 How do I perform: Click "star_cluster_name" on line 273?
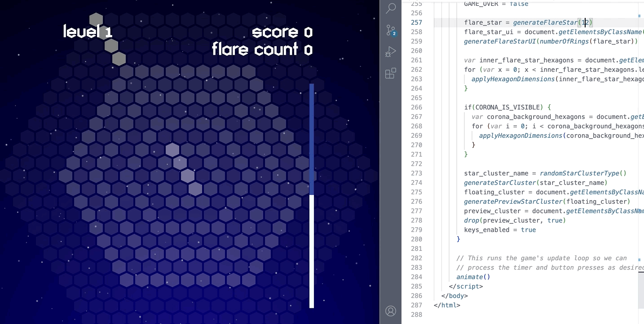click(496, 173)
